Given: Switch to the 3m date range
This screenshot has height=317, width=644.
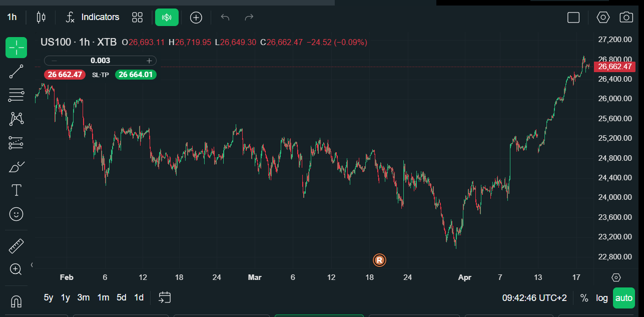Looking at the screenshot, I should click(84, 297).
